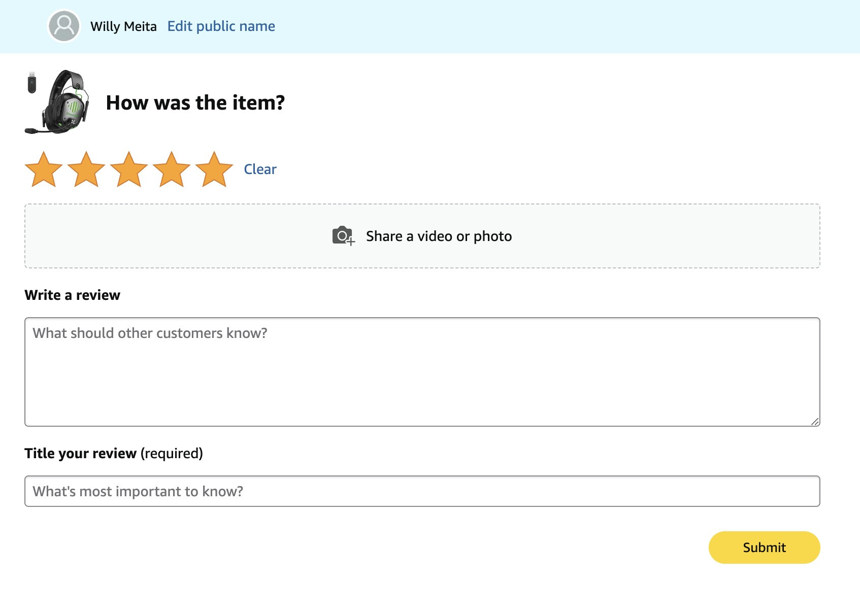The height and width of the screenshot is (616, 860).
Task: Click Share a video or photo text
Action: point(439,236)
